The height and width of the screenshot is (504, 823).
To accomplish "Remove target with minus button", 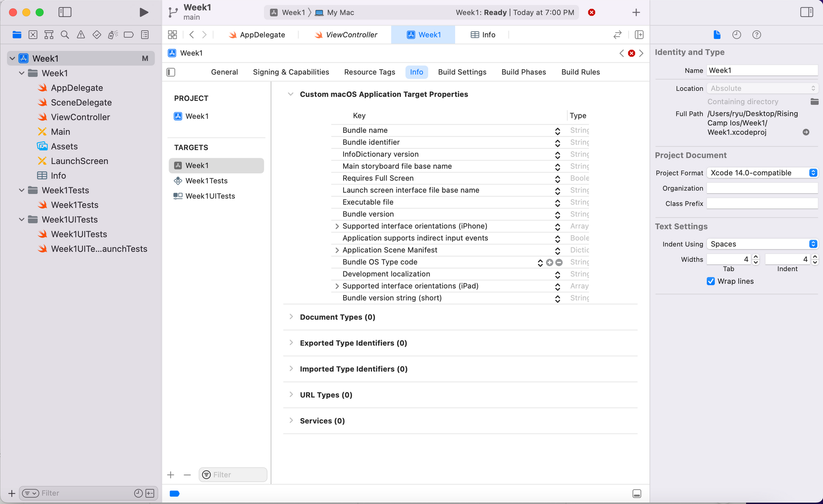I will pos(187,475).
